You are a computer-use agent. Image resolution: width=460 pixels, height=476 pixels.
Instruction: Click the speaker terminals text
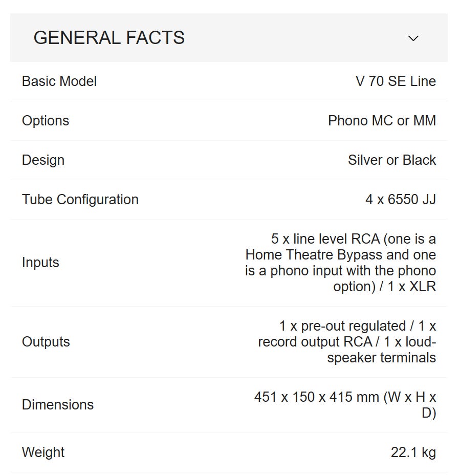(382, 358)
